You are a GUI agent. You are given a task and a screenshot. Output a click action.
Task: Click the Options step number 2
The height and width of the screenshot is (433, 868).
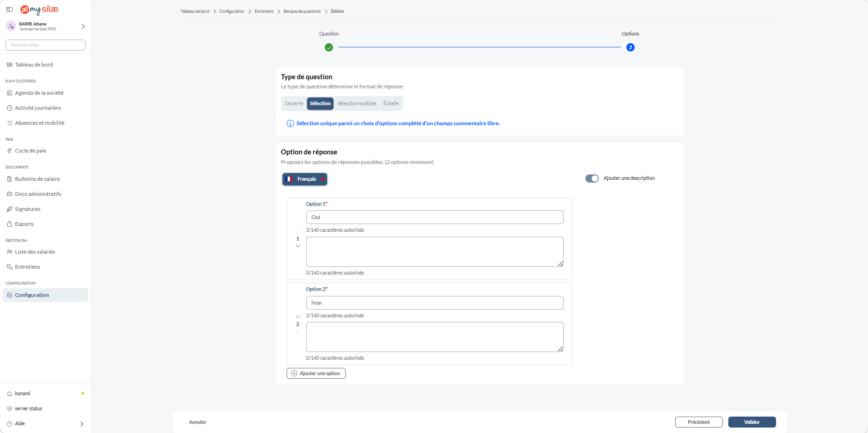click(631, 47)
